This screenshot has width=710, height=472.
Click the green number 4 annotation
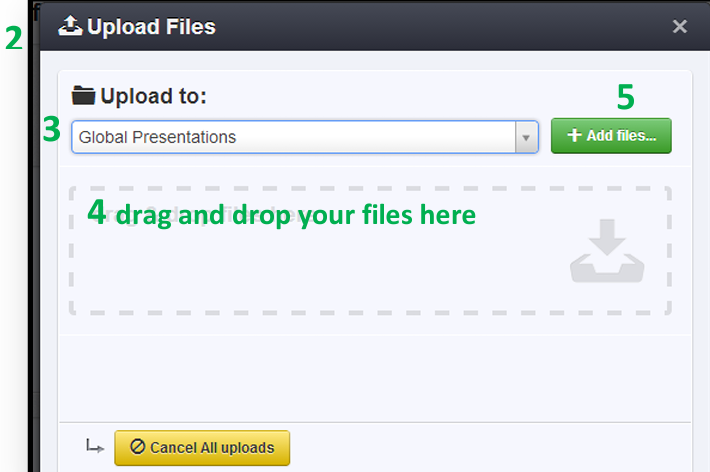pyautogui.click(x=96, y=212)
